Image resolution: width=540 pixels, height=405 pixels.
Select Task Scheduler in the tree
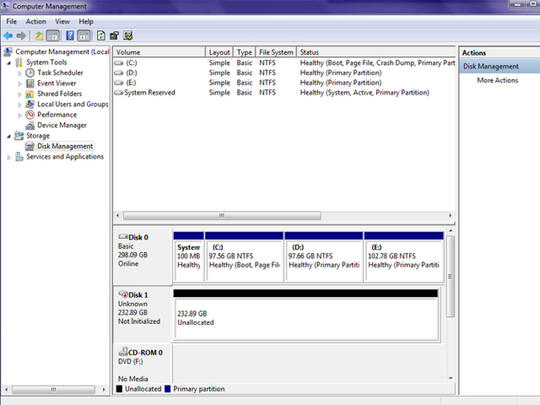(x=60, y=73)
